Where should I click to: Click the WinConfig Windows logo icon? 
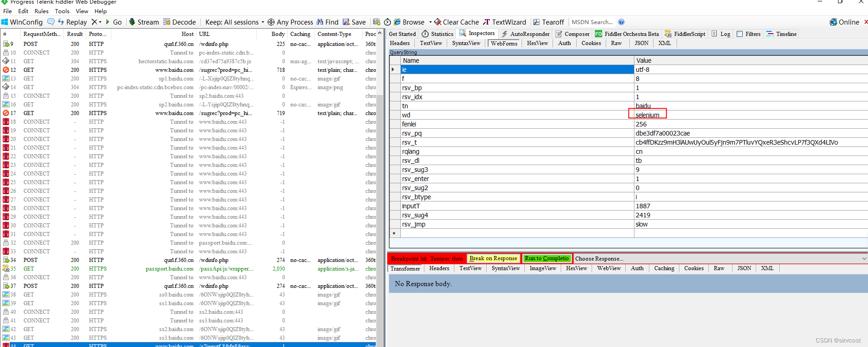pyautogui.click(x=5, y=22)
